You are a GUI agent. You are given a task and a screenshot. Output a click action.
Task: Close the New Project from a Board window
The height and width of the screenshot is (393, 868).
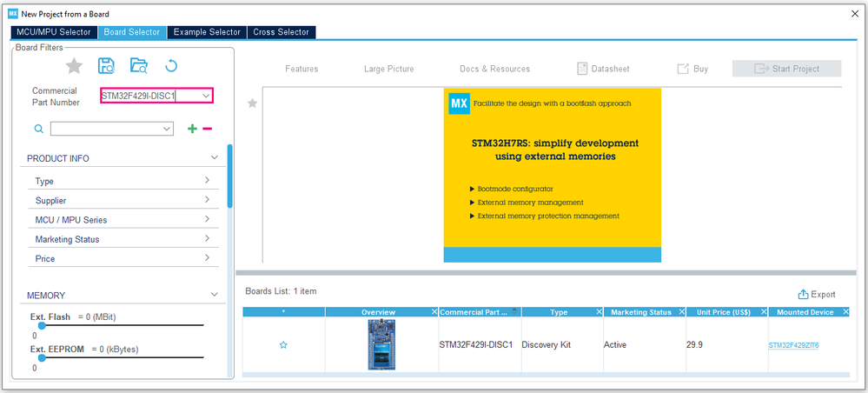point(854,14)
